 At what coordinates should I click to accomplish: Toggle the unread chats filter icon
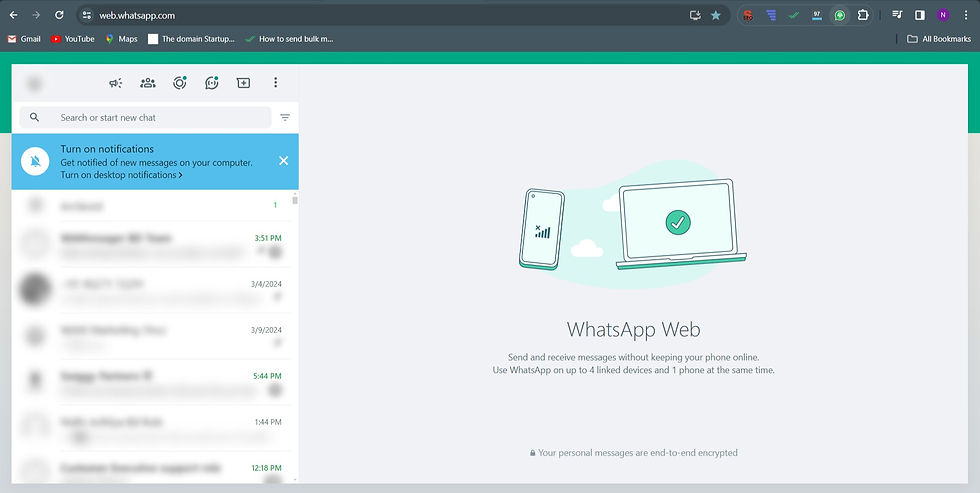coord(285,117)
